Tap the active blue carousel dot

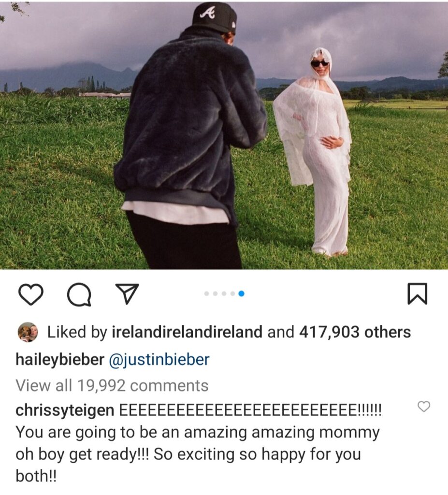[x=242, y=293]
